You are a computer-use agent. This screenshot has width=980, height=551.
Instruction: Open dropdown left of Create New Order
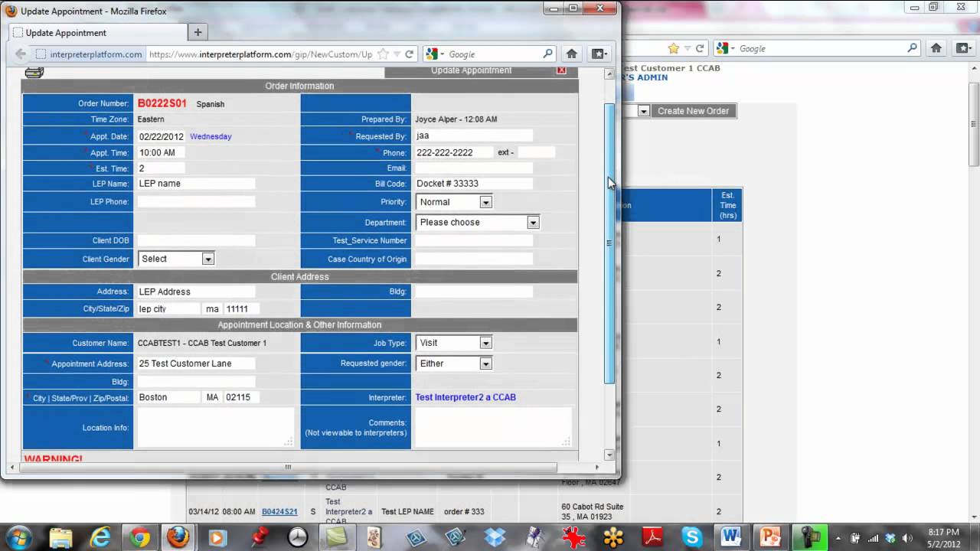pos(644,111)
